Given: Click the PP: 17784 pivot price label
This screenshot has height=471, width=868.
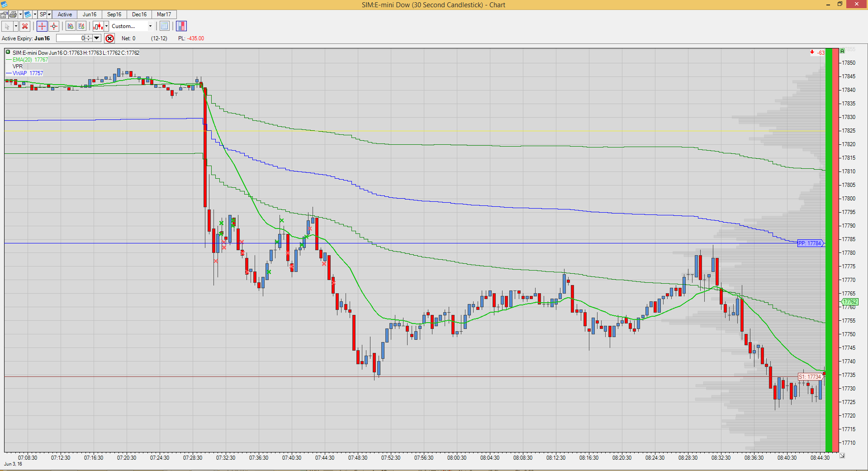Looking at the screenshot, I should click(x=810, y=243).
